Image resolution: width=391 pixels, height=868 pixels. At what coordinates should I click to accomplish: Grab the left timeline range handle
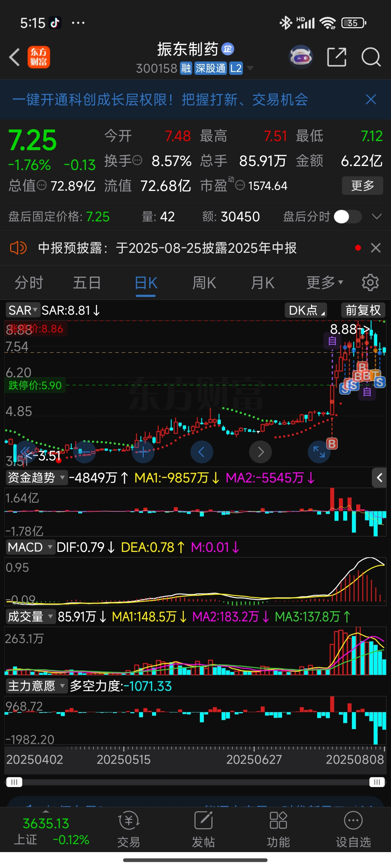pos(14,782)
